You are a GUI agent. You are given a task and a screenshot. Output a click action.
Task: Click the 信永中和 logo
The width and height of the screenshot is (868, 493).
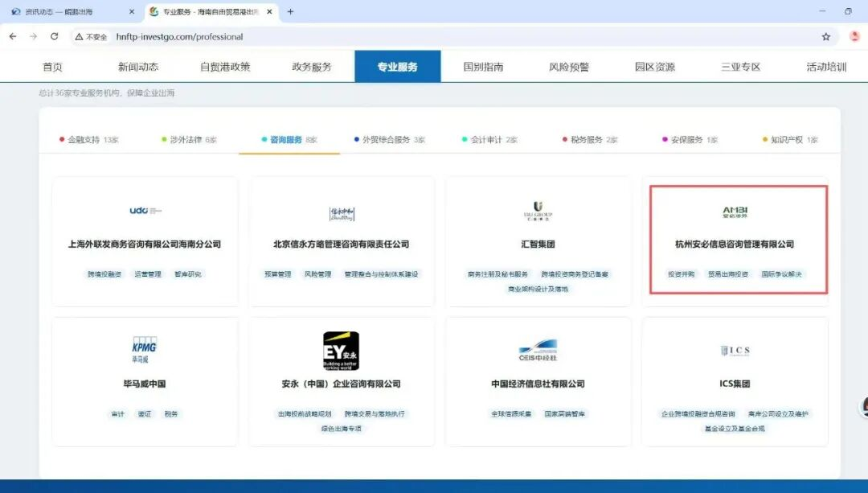(342, 214)
